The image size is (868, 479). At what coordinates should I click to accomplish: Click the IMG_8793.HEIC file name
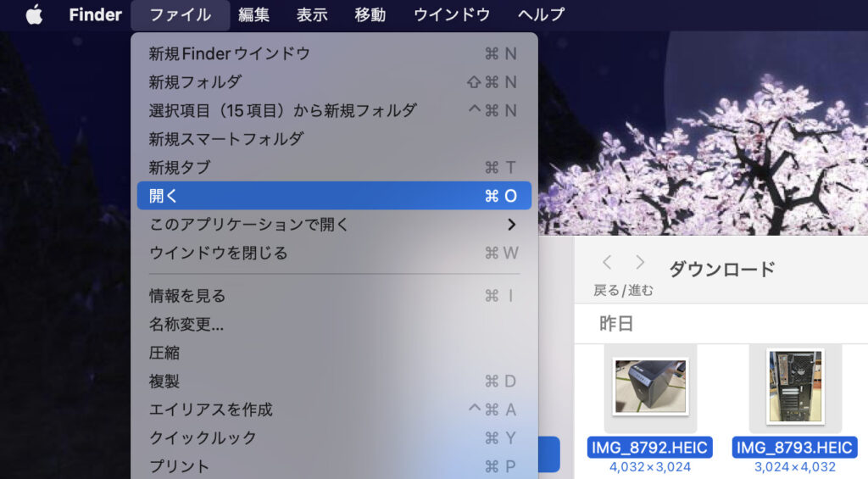tap(794, 448)
